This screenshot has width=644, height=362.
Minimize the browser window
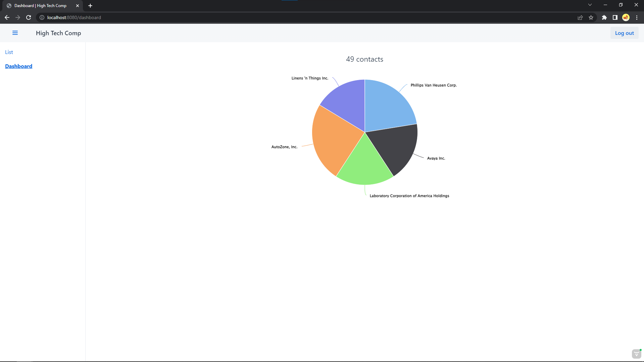tap(605, 5)
